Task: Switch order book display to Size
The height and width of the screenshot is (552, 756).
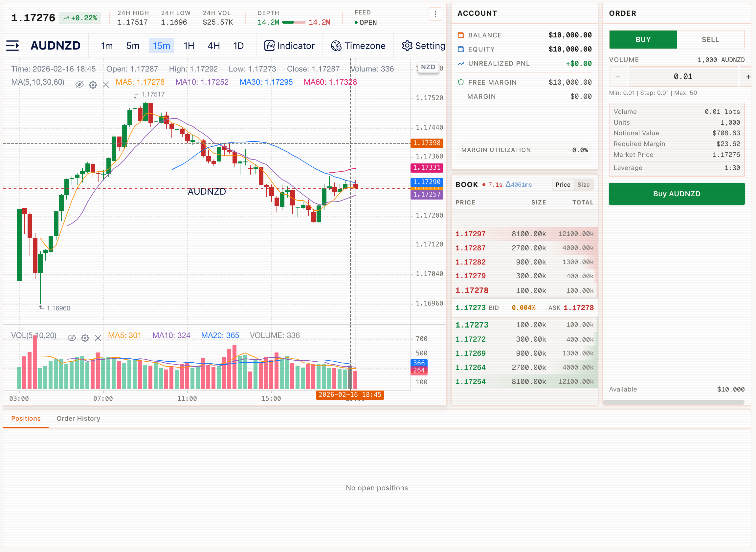Action: coord(583,184)
